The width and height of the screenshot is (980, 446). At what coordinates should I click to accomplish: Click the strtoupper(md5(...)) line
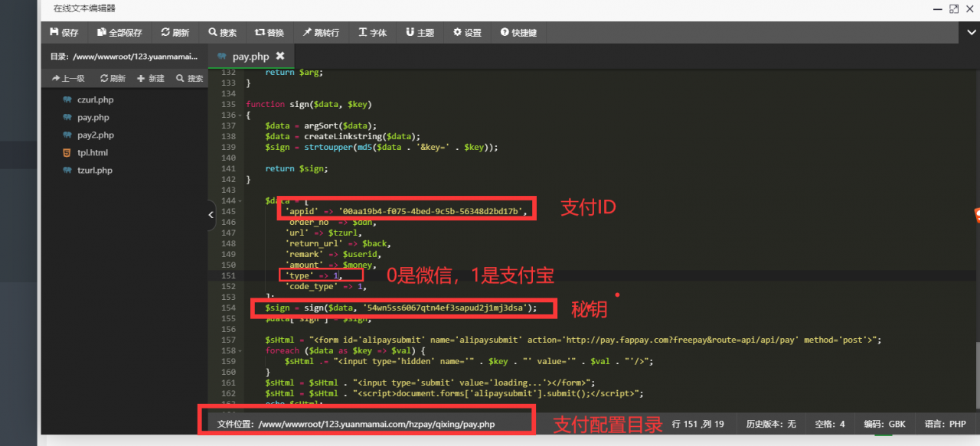pyautogui.click(x=381, y=147)
